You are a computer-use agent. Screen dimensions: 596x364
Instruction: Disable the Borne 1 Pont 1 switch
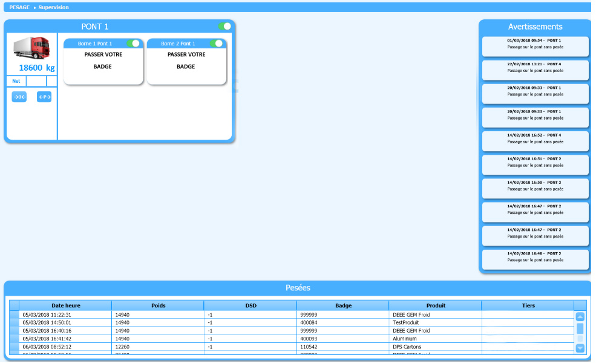coord(133,44)
